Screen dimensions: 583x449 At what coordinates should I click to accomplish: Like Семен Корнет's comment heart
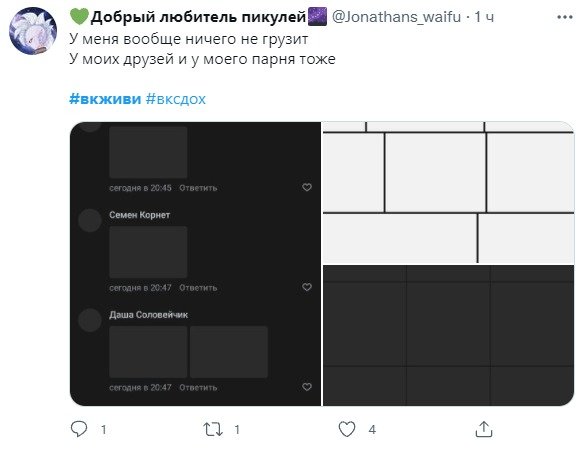point(307,287)
